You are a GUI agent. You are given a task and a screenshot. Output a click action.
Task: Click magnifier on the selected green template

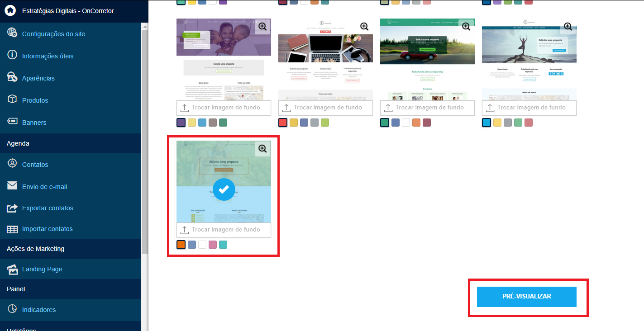pyautogui.click(x=262, y=149)
